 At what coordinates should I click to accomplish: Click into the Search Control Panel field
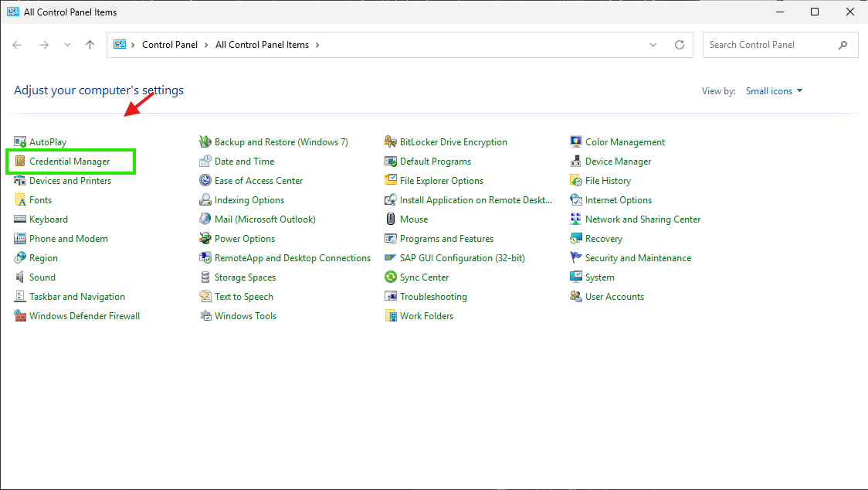coord(768,45)
